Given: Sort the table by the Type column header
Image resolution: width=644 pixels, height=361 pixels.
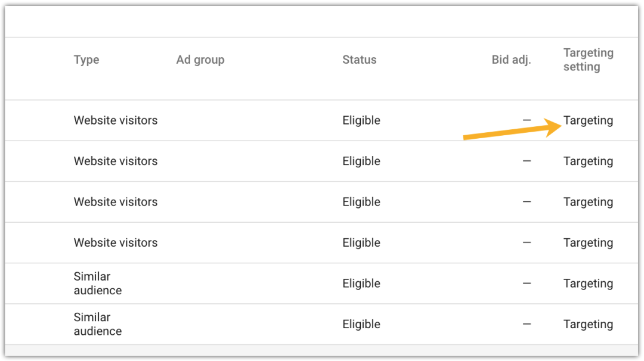Looking at the screenshot, I should [86, 60].
